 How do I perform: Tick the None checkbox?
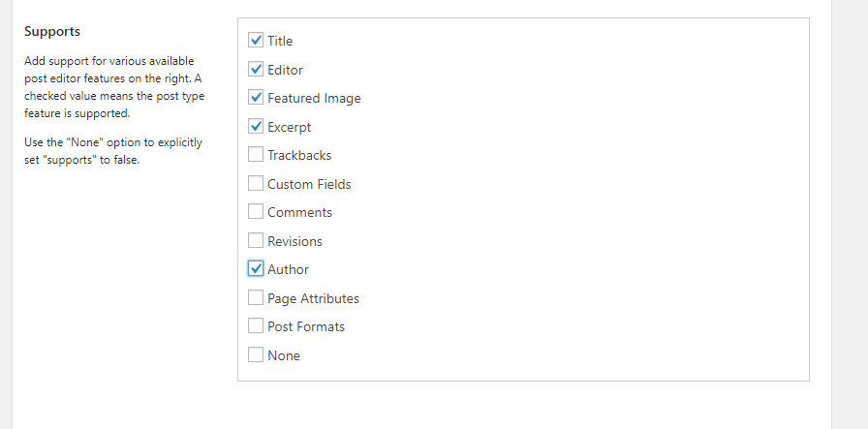tap(256, 354)
